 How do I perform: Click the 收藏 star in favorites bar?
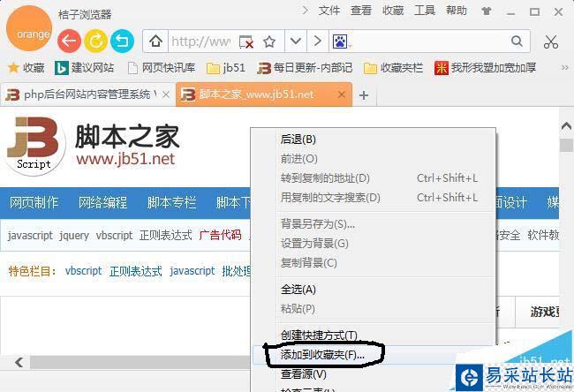click(x=26, y=68)
